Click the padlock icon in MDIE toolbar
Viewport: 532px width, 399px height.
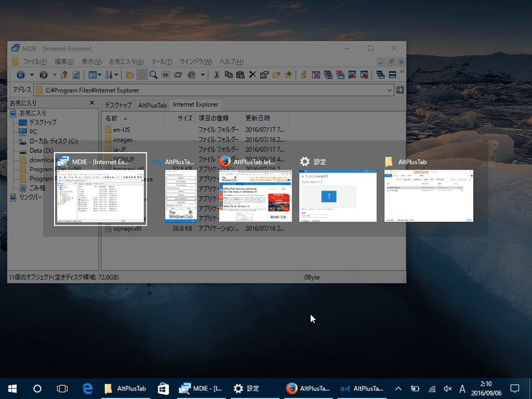coord(304,75)
